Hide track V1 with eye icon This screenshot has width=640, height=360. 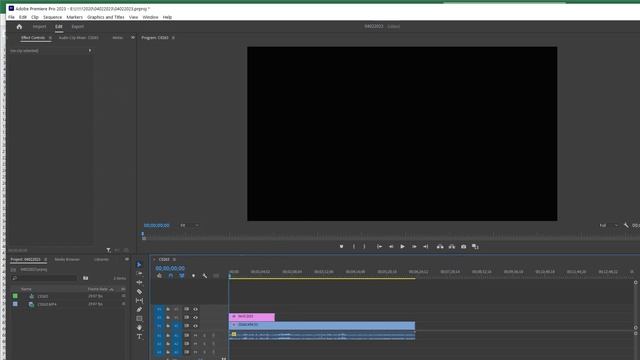196,326
